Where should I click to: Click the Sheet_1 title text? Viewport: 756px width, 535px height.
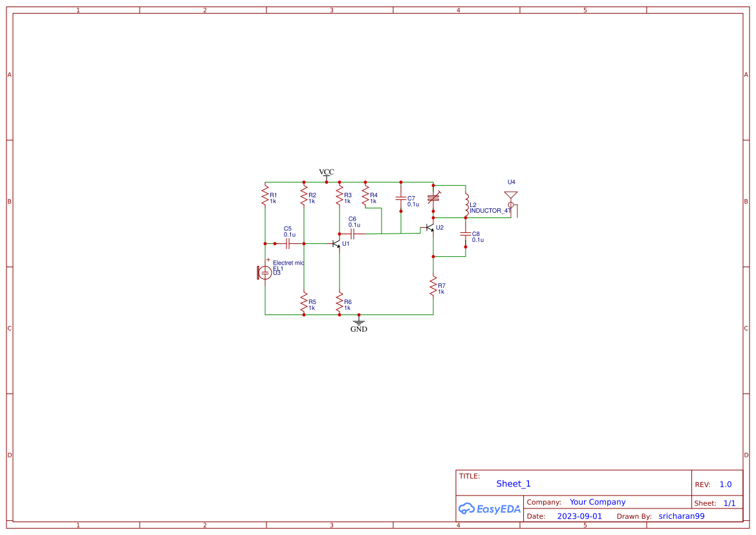pyautogui.click(x=513, y=484)
